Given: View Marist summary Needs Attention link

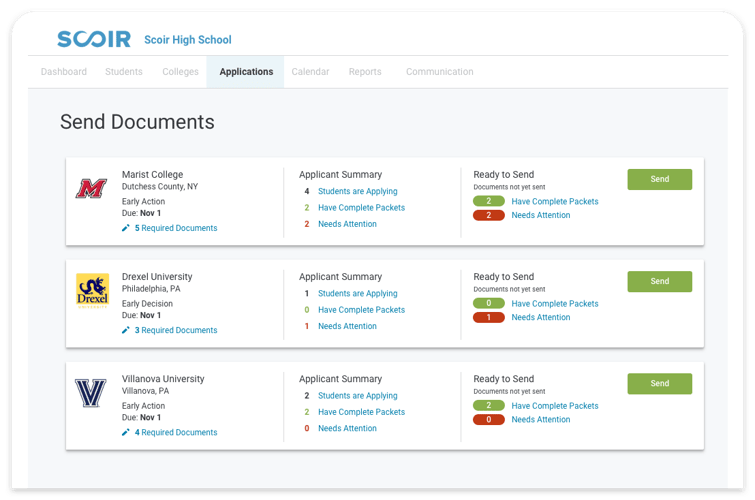Looking at the screenshot, I should (x=347, y=224).
